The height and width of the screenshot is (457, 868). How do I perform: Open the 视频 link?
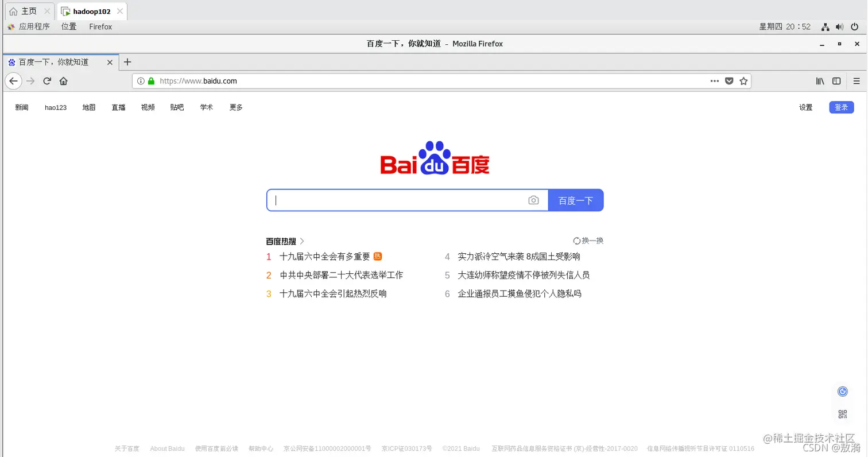click(x=148, y=107)
